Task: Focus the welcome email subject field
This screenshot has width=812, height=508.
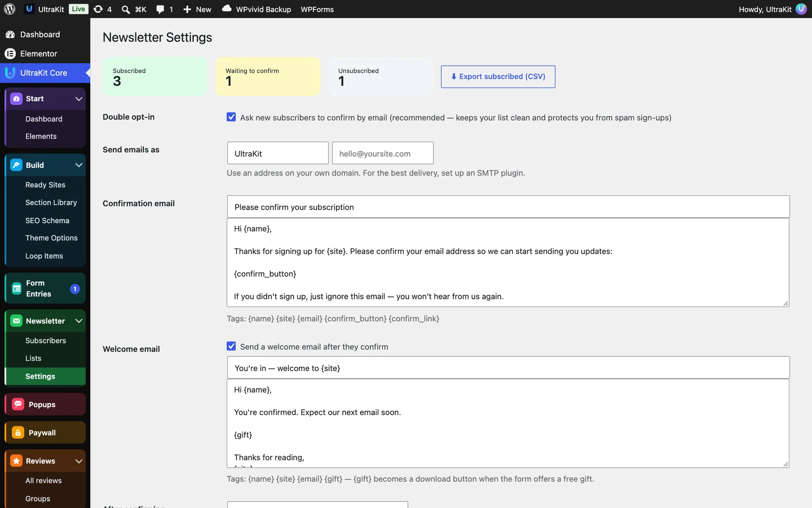Action: [x=508, y=368]
